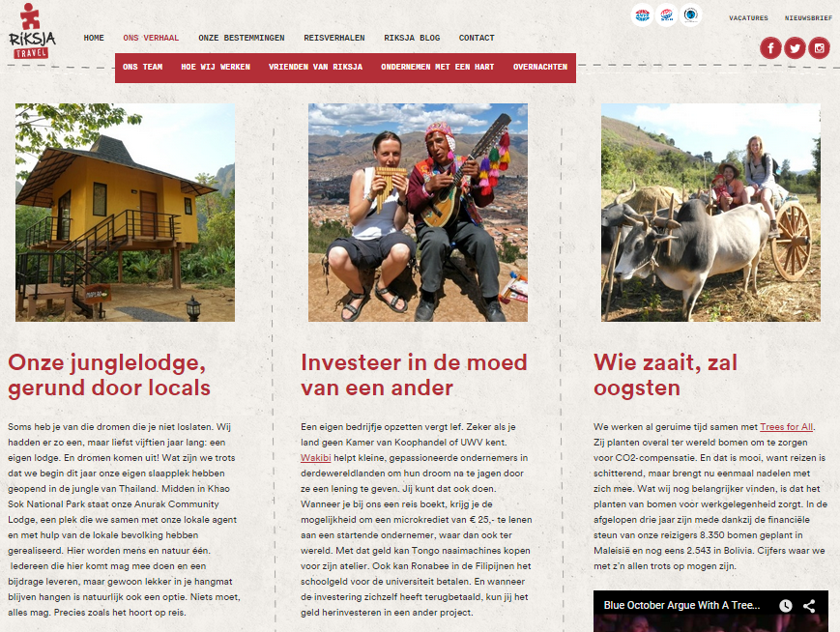Click the SGR certification badge
This screenshot has width=840, height=632.
pos(666,15)
